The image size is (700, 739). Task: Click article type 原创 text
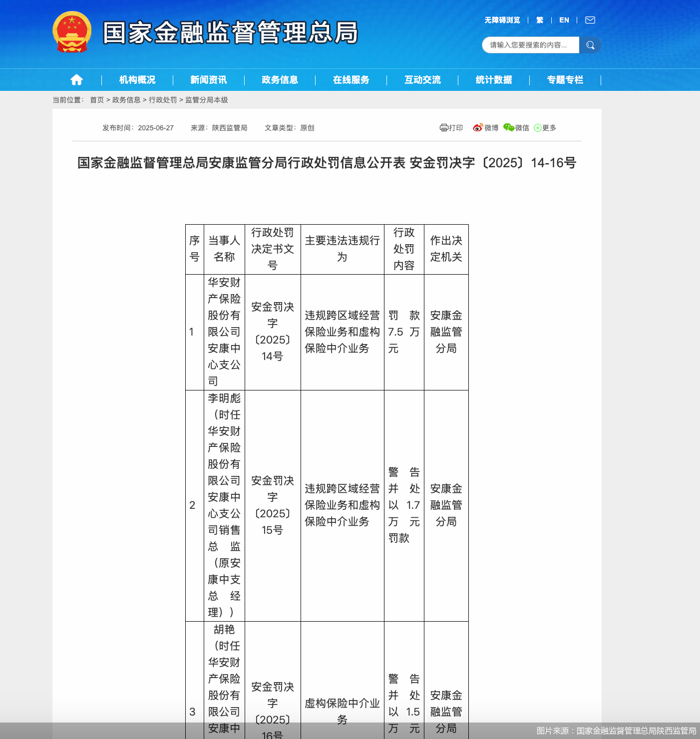click(307, 128)
